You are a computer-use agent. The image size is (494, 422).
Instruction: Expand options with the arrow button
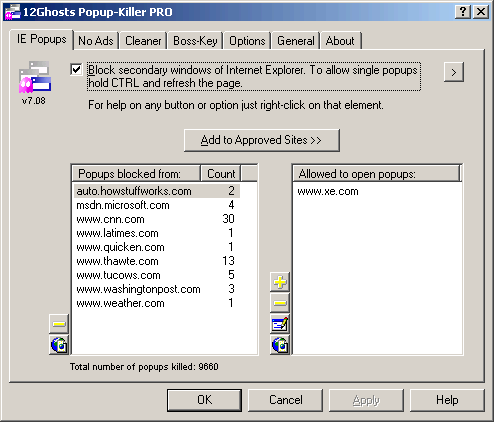point(454,72)
